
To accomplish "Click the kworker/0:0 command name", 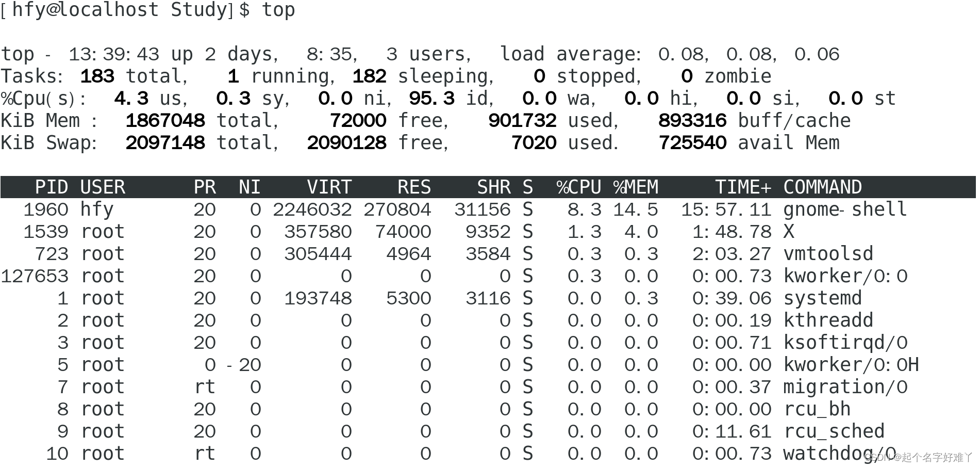I will click(845, 276).
